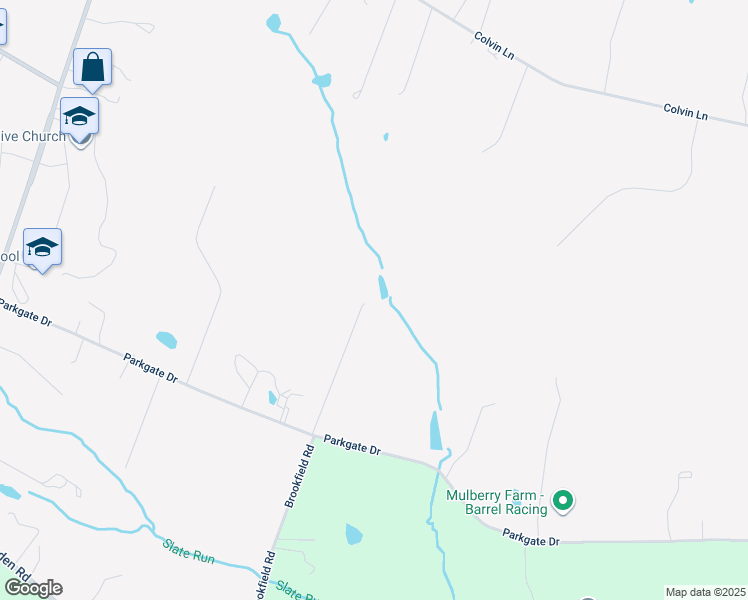Click the gray pin at the bottom edge

pos(588,598)
